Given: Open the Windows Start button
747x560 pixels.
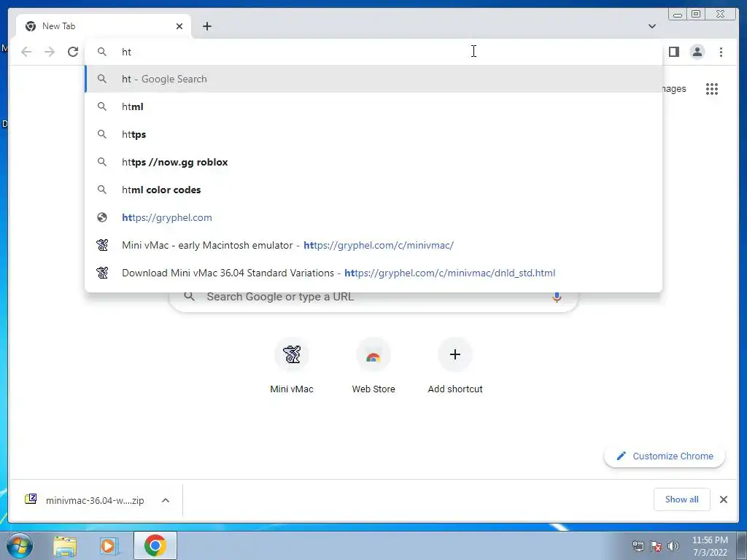Looking at the screenshot, I should click(19, 545).
